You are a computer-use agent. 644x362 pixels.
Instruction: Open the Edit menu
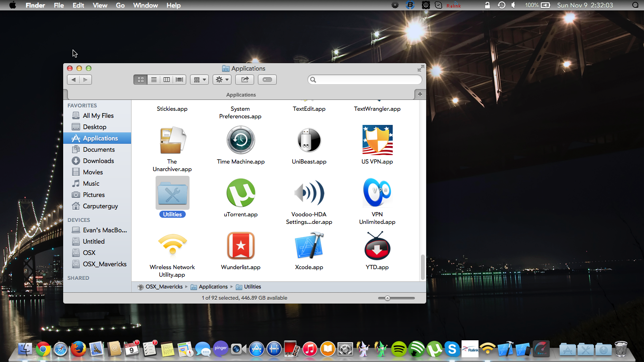click(78, 5)
